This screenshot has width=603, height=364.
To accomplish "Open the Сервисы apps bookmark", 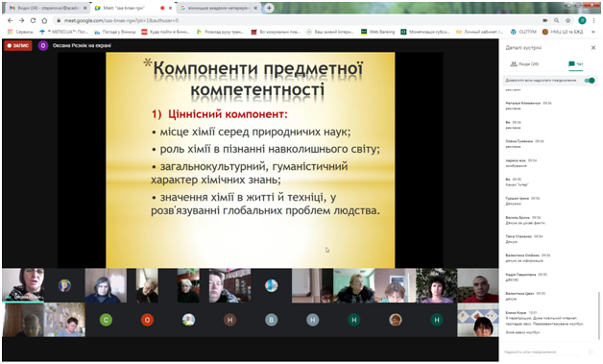I will [20, 32].
